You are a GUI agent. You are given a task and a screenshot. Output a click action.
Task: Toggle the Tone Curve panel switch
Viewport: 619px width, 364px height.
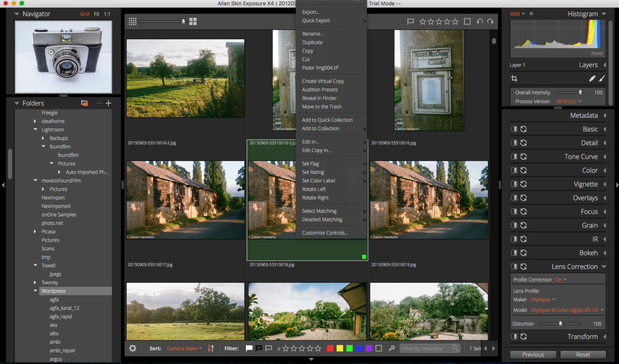514,157
